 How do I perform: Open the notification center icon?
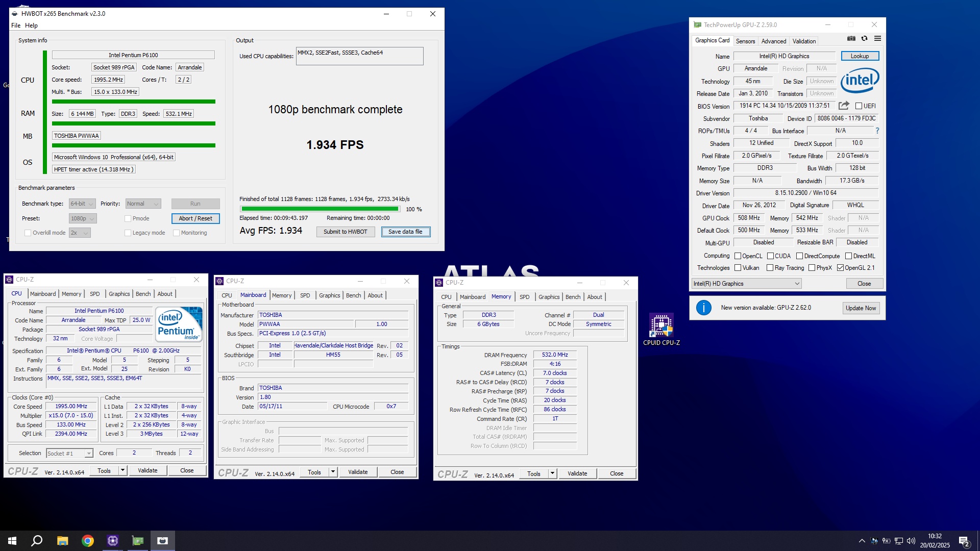(964, 541)
